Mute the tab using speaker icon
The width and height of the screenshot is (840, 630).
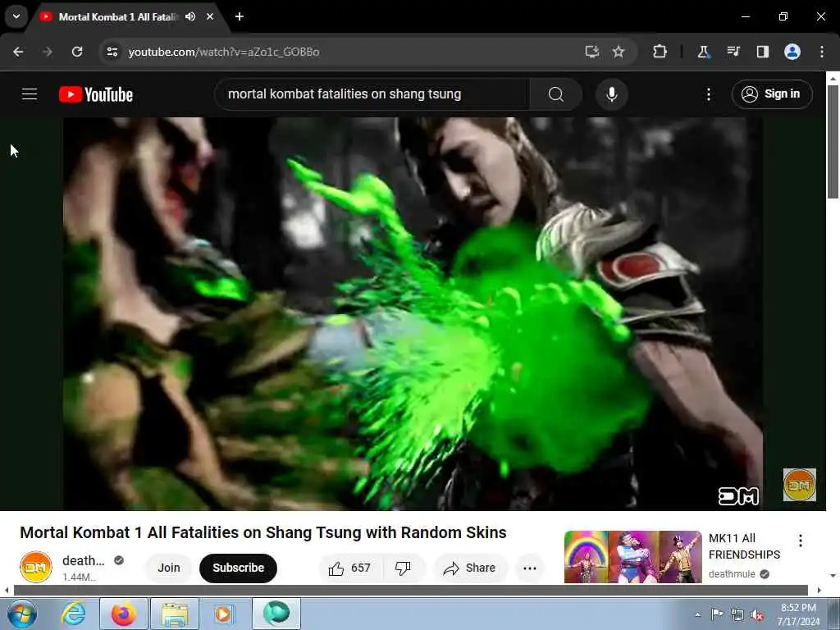(x=190, y=16)
